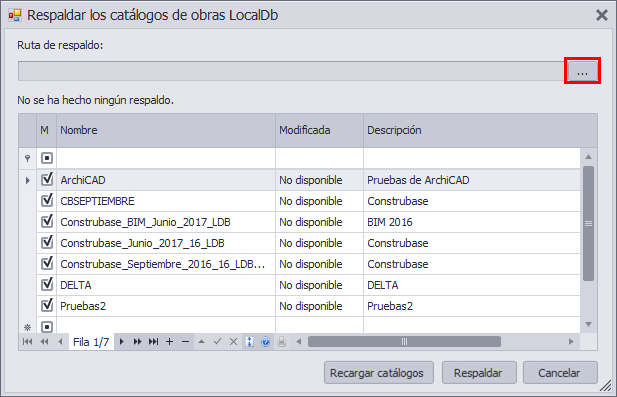
Task: Open the backup path browse button
Action: tap(582, 71)
